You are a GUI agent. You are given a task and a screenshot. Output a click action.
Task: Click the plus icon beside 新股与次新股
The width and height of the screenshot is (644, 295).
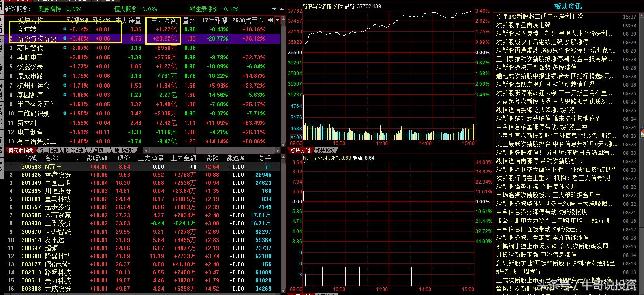[x=65, y=38]
